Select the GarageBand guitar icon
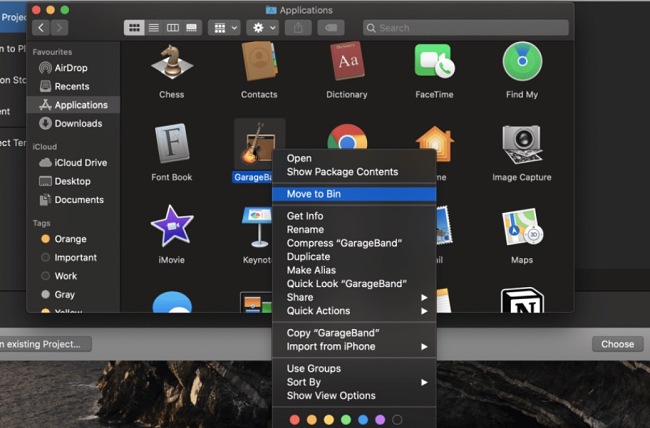 [258, 143]
